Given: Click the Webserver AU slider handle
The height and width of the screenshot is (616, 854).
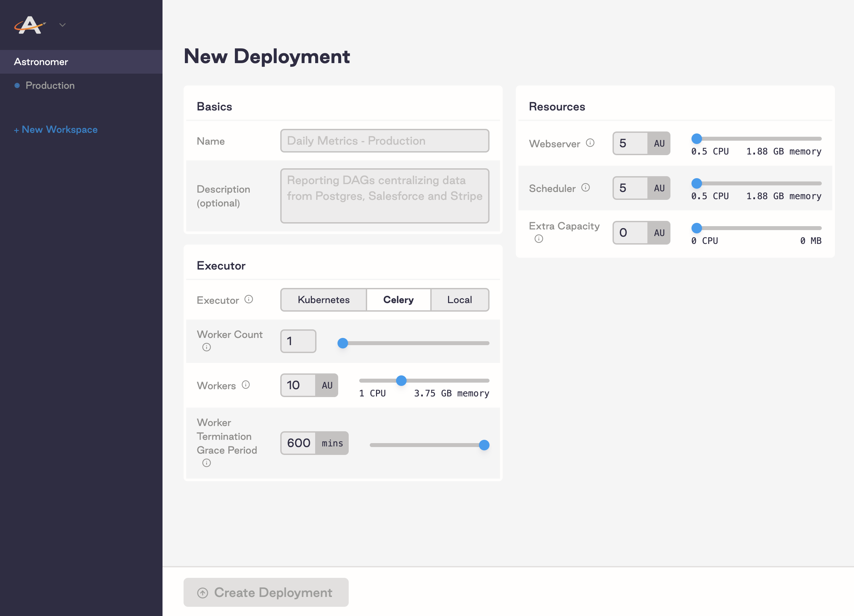Looking at the screenshot, I should [x=696, y=139].
